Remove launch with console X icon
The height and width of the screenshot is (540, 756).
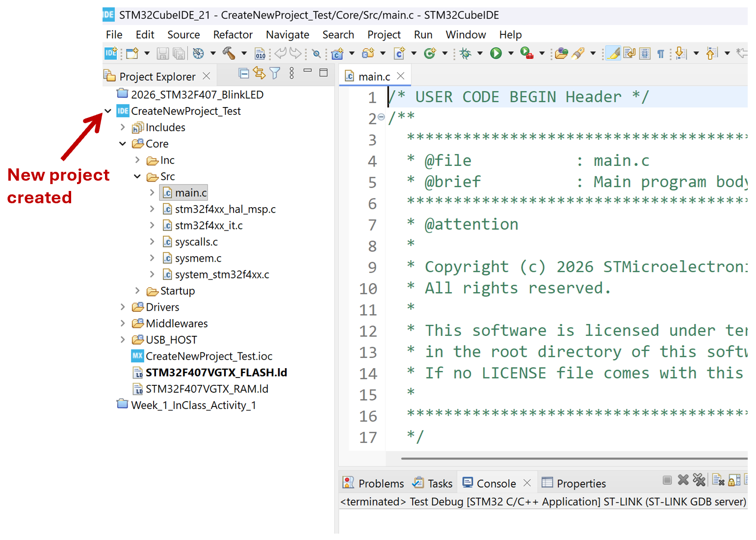683,480
